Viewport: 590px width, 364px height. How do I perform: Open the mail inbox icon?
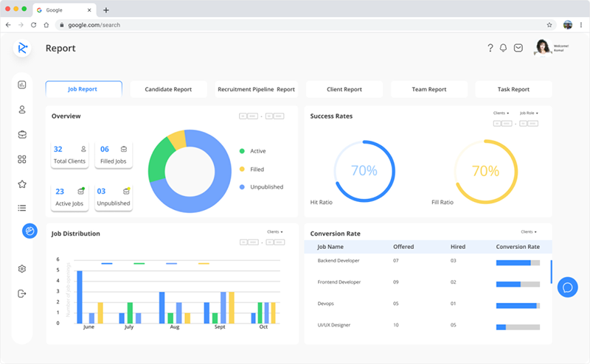[518, 48]
